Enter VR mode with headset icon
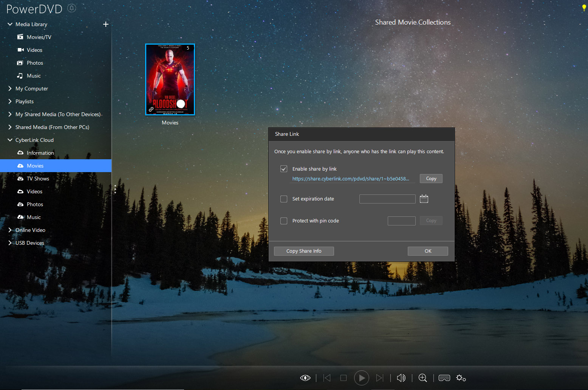This screenshot has width=588, height=390. click(444, 378)
